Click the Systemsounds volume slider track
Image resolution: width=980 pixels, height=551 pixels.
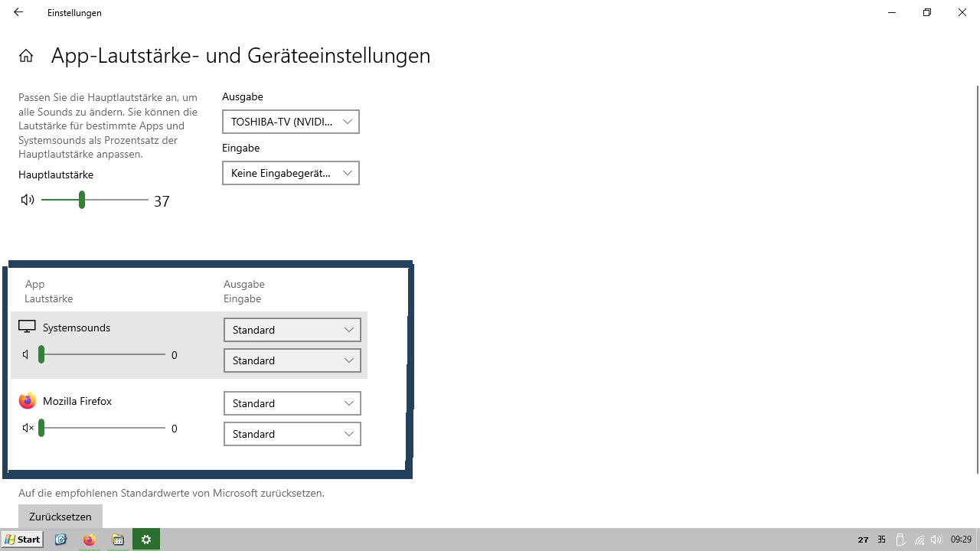[x=103, y=354]
